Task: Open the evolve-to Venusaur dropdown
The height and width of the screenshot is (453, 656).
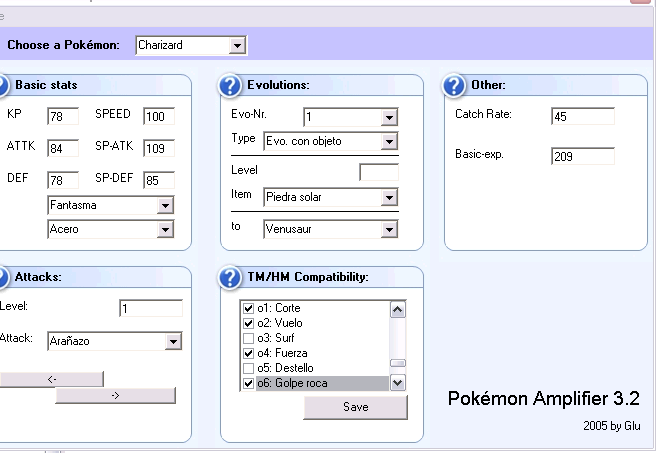Action: pyautogui.click(x=389, y=229)
